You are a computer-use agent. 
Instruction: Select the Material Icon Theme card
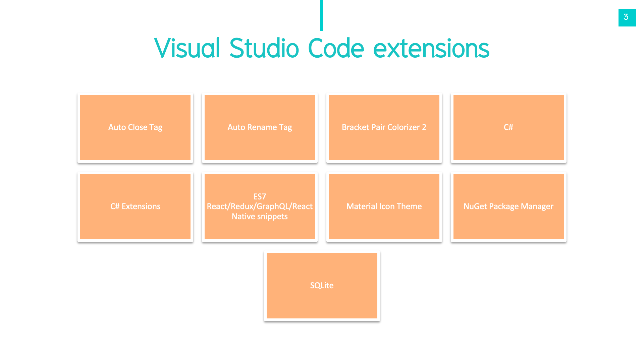[x=384, y=206]
